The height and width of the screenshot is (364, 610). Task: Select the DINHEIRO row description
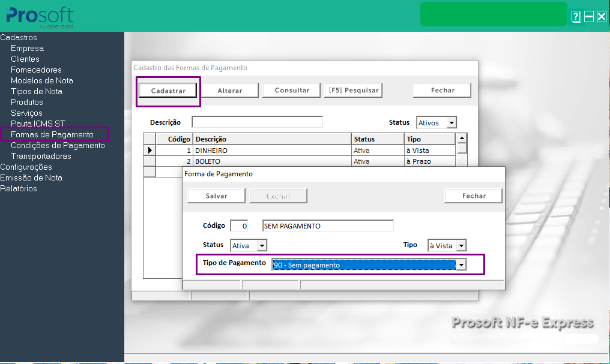272,151
